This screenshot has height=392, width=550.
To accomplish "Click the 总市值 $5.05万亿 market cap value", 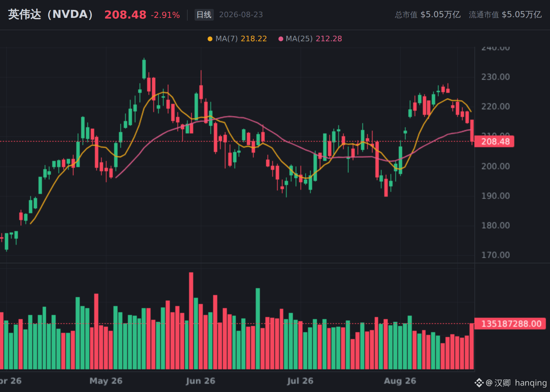I will tap(428, 14).
